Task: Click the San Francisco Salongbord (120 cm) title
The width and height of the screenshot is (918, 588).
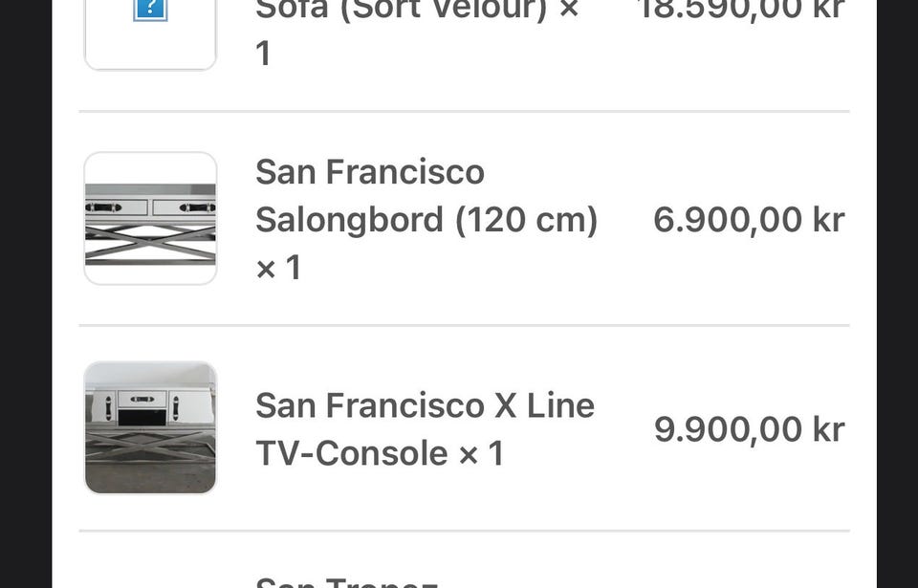Action: coord(426,196)
